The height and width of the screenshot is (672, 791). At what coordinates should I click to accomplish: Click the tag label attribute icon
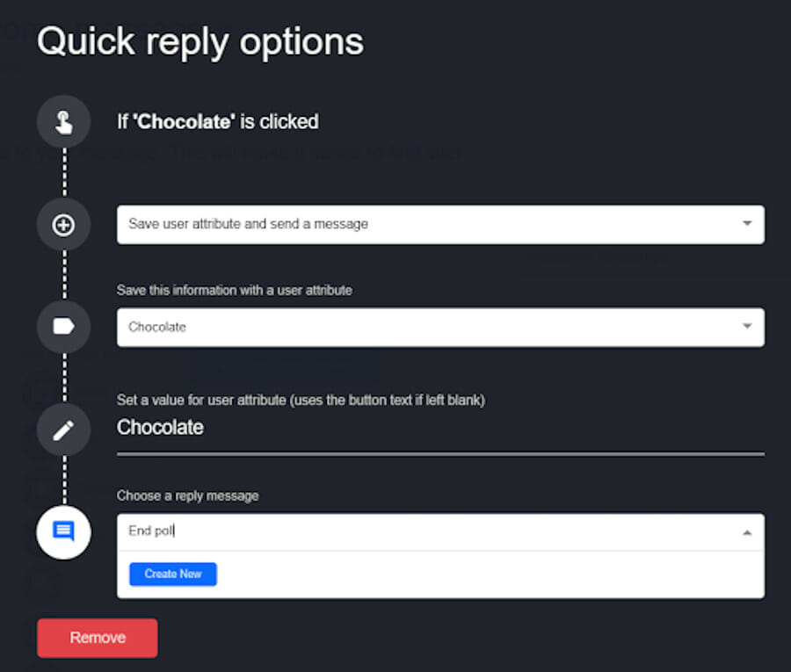pos(63,327)
